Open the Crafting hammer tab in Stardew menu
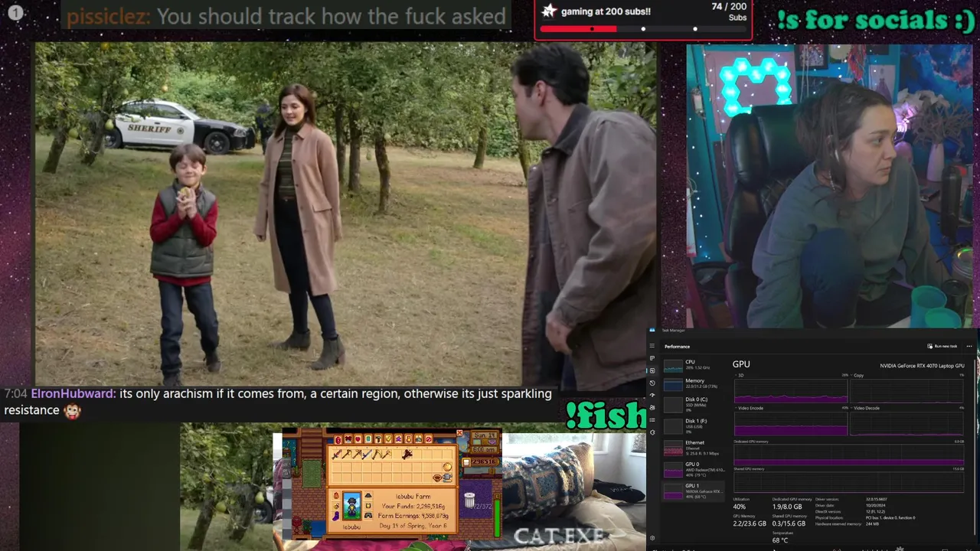The image size is (980, 551). (378, 439)
